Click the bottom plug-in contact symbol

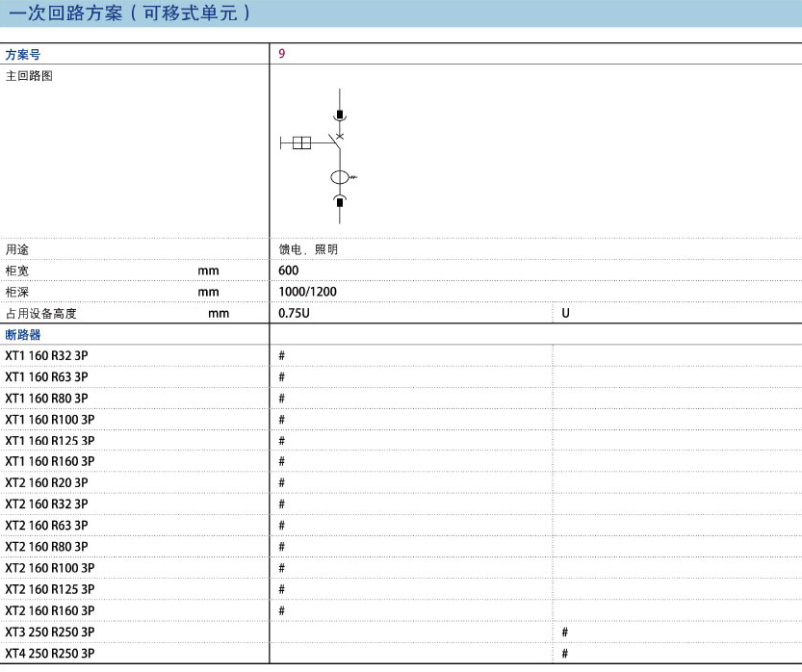[x=340, y=201]
